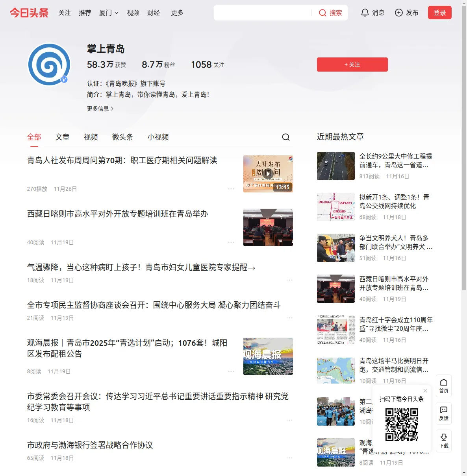Click the conference room thumbnail in main feed
The height and width of the screenshot is (476, 467).
point(268,227)
